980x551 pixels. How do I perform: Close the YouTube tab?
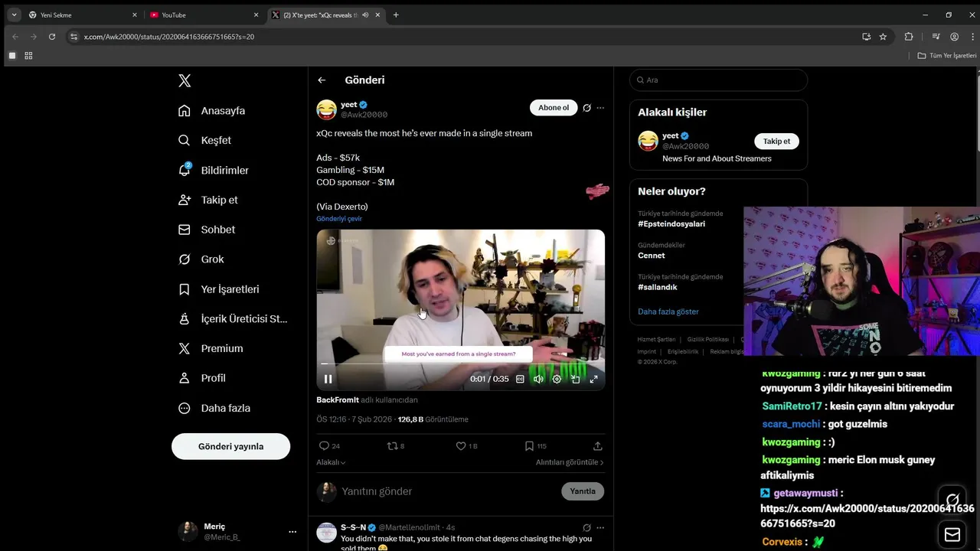256,15
